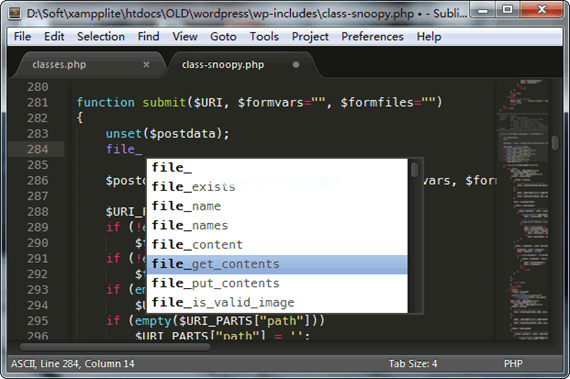
Task: Click unset($postdata); on line 283
Action: tap(167, 134)
